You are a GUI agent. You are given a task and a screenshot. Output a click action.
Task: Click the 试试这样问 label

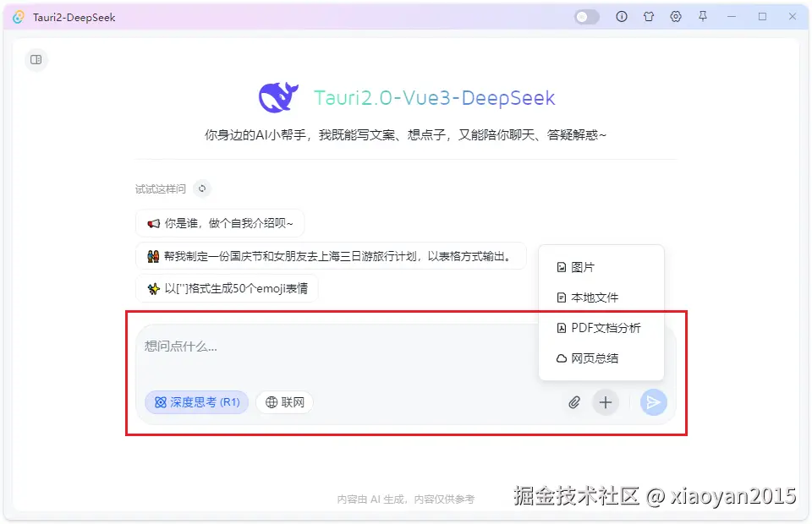coord(161,189)
